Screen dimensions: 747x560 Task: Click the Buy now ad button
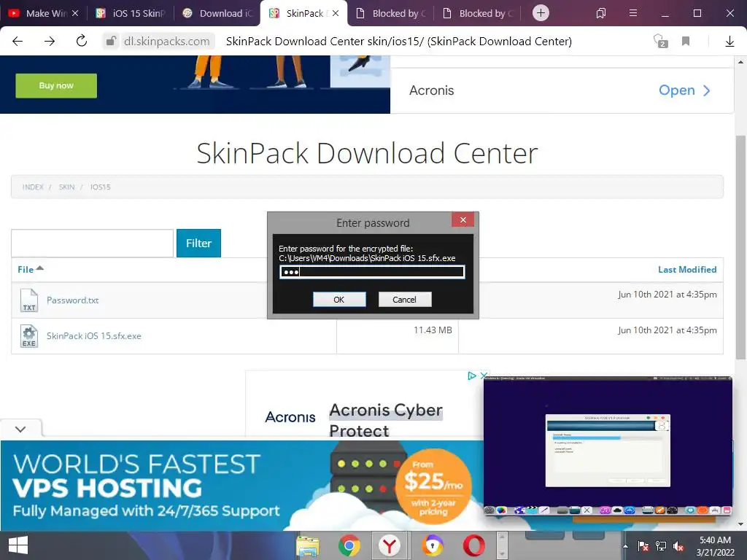point(56,86)
